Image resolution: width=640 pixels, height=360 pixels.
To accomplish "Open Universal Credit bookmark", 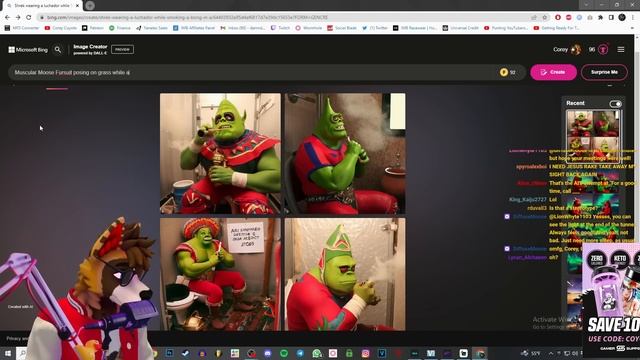I will pos(461,28).
